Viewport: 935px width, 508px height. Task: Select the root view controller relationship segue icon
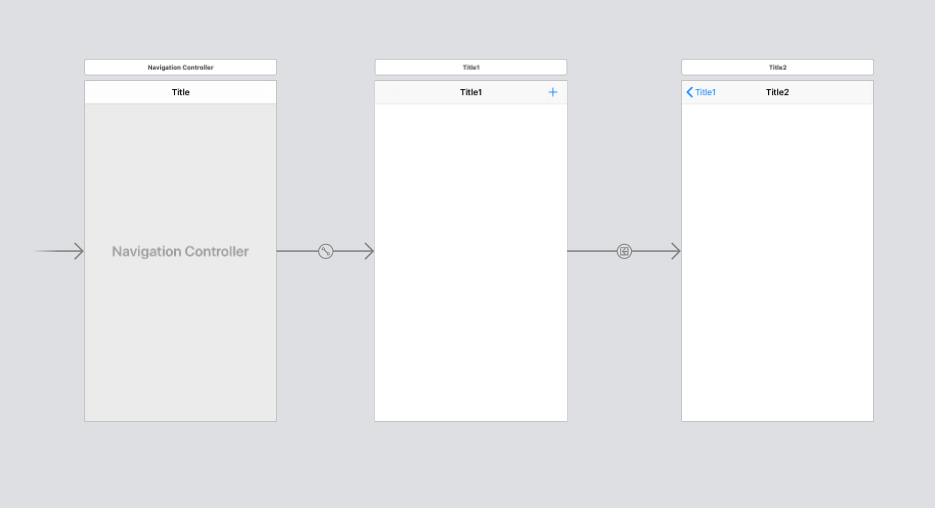(x=326, y=251)
